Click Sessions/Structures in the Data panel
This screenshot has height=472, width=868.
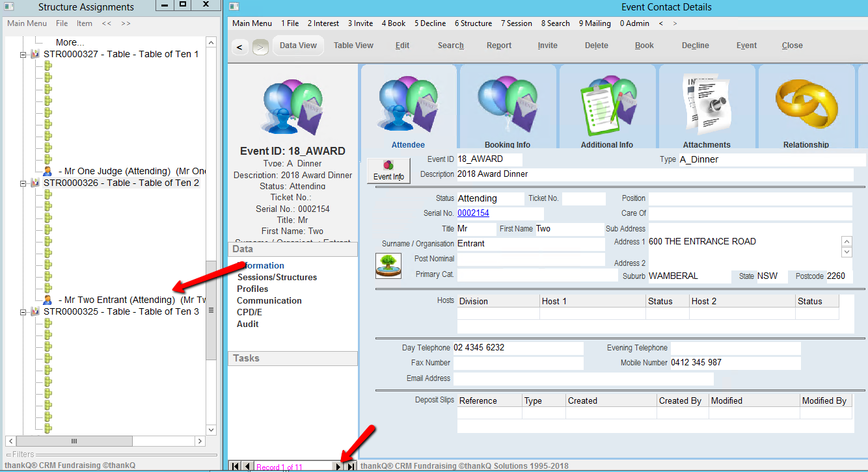click(277, 277)
